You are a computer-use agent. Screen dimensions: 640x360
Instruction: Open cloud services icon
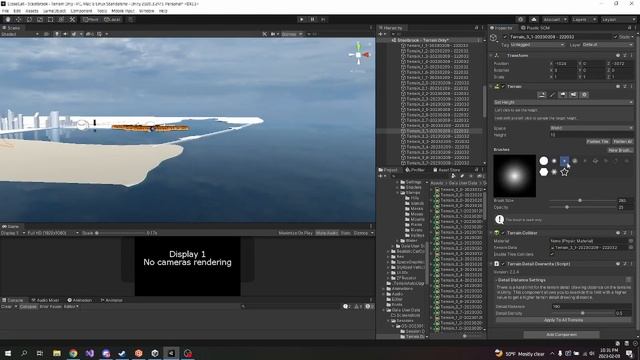tap(533, 19)
